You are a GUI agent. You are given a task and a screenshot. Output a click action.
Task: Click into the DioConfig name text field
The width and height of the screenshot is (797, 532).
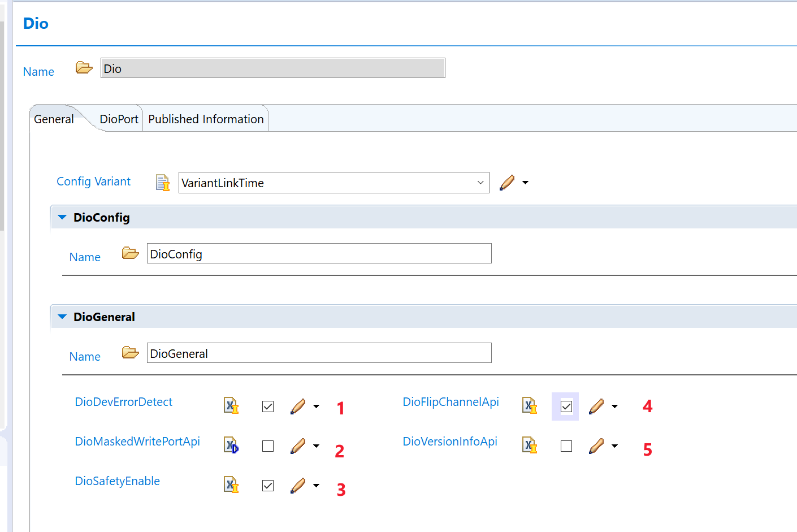319,254
